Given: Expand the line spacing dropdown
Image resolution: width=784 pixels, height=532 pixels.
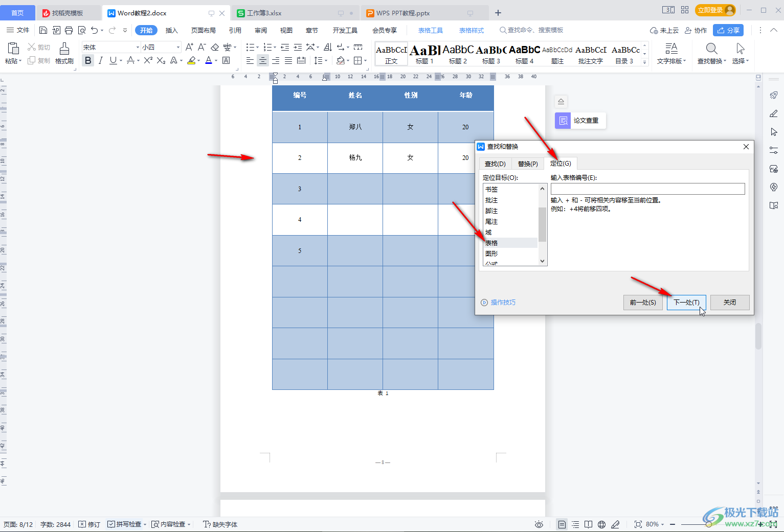Looking at the screenshot, I should (326, 60).
